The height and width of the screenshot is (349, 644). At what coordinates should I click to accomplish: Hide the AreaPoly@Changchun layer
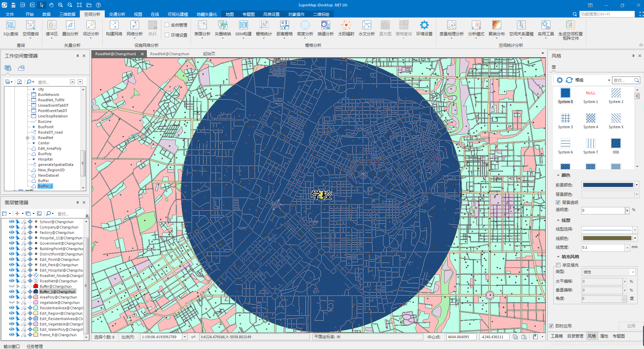[12, 297]
